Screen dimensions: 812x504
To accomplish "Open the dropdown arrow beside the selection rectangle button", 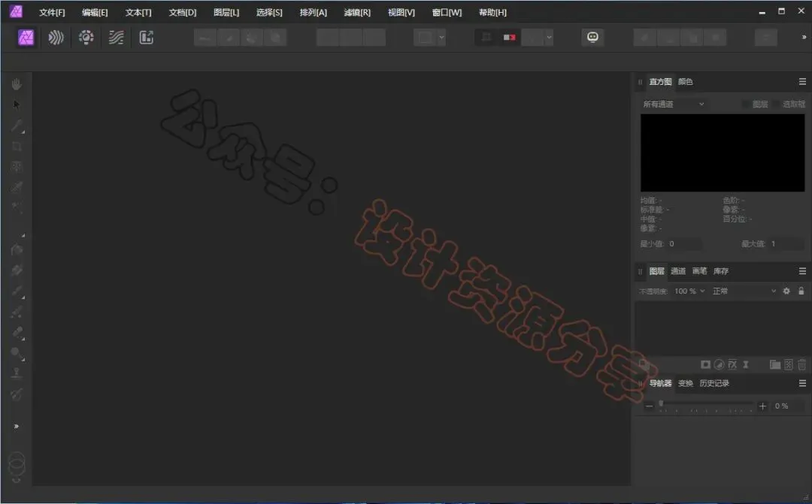I will click(442, 38).
